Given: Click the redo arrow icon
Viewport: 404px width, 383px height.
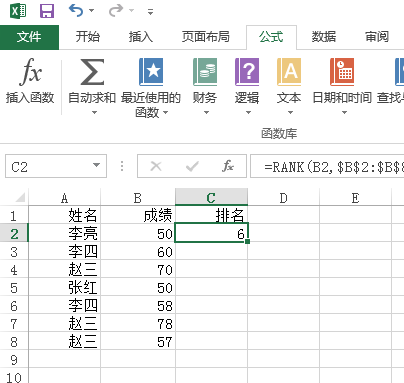Looking at the screenshot, I should (x=116, y=11).
